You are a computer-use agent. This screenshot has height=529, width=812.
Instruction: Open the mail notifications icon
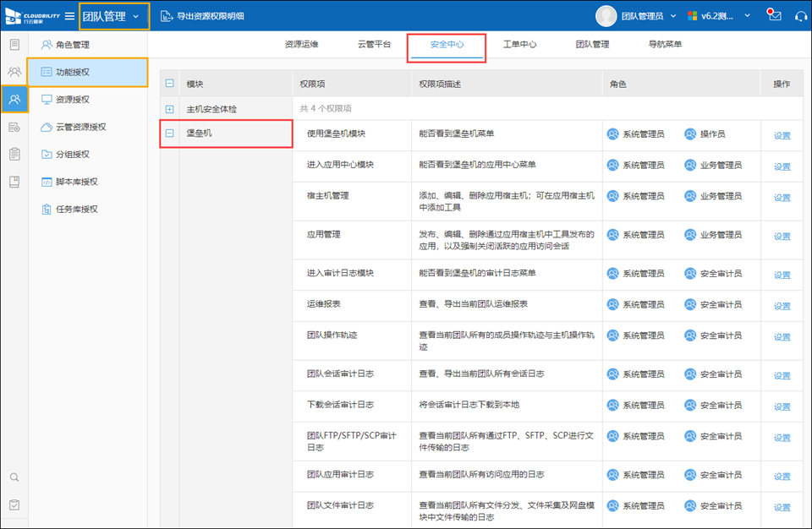(x=773, y=15)
